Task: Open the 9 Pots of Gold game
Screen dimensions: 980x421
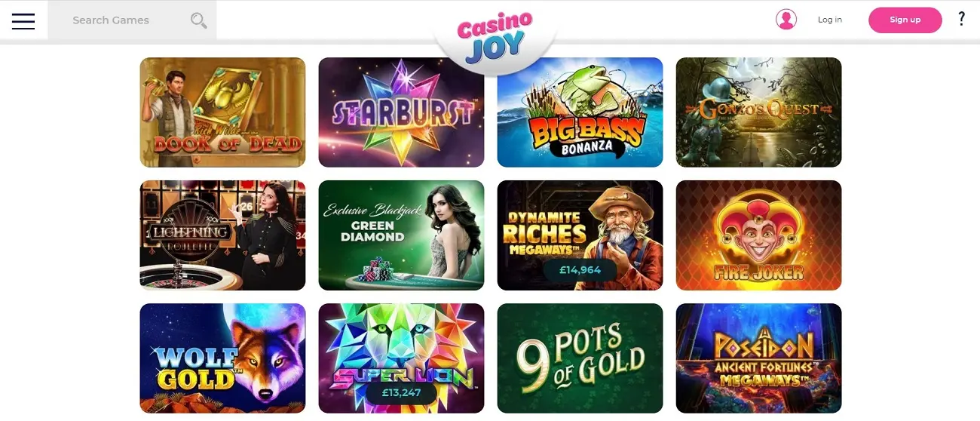Action: coord(580,358)
